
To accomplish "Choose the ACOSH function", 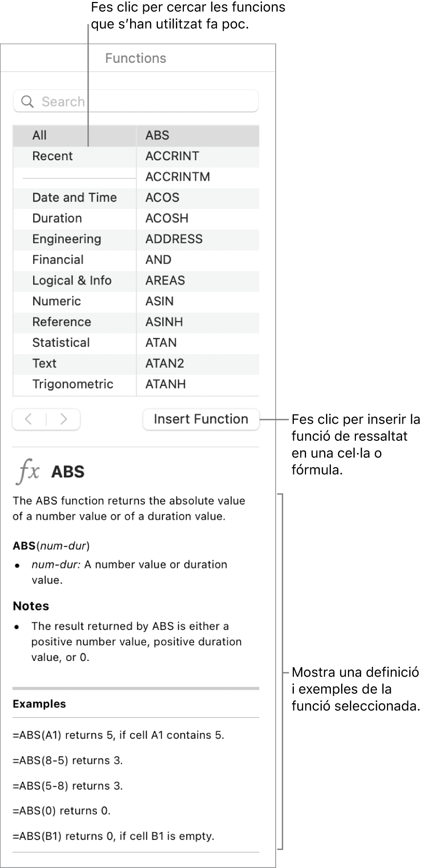I will coord(167,218).
